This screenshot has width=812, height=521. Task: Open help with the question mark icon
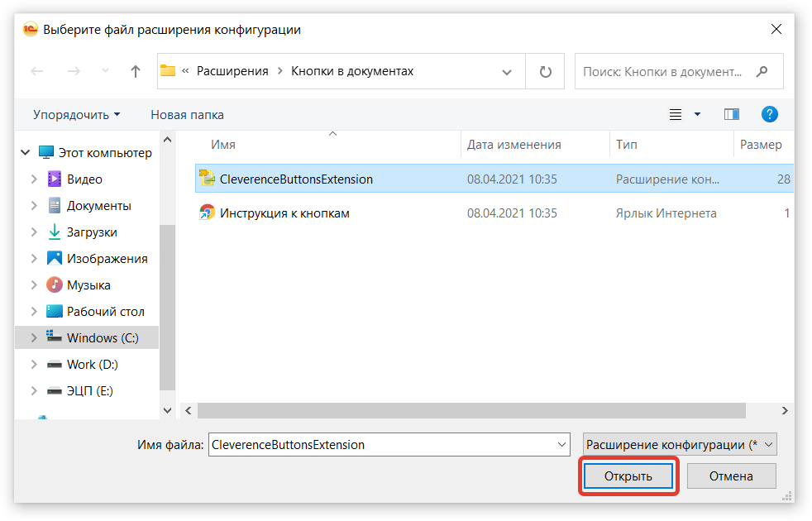pyautogui.click(x=769, y=114)
